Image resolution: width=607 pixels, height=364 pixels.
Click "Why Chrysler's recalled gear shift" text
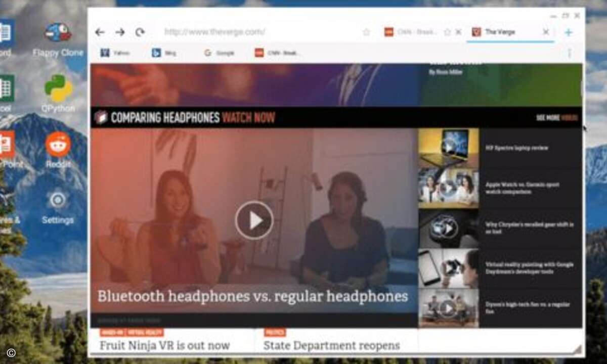point(529,228)
